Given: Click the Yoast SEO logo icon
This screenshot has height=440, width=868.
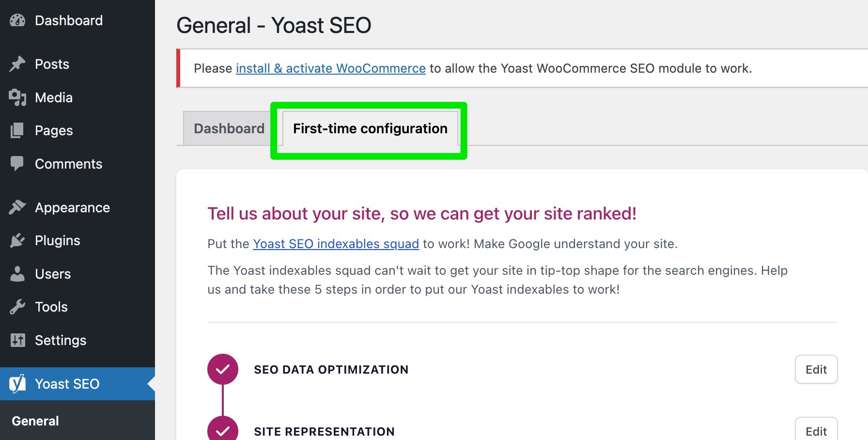Looking at the screenshot, I should [17, 384].
